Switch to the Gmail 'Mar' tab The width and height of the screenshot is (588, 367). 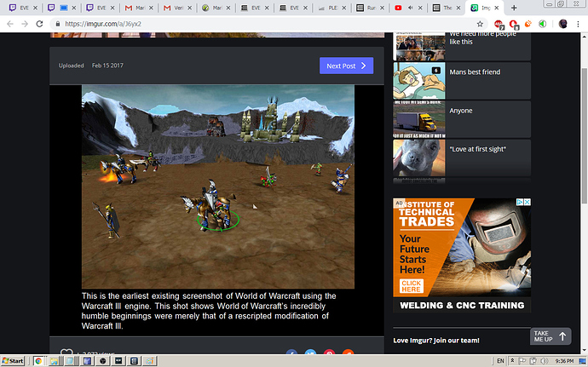(140, 8)
